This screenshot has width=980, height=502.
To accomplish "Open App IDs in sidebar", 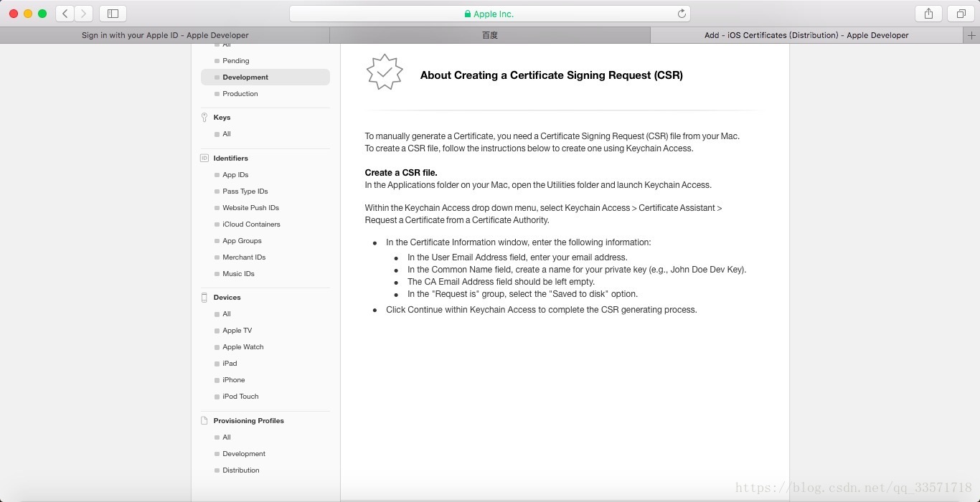I will tap(235, 175).
